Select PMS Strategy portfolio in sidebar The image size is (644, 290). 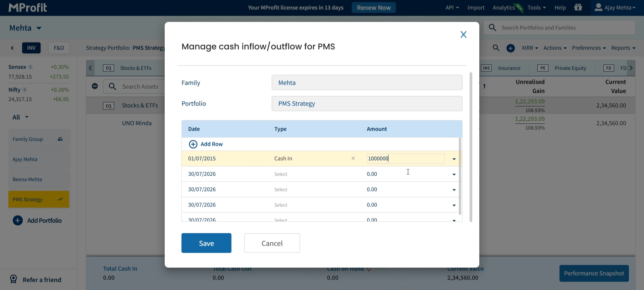click(x=39, y=199)
